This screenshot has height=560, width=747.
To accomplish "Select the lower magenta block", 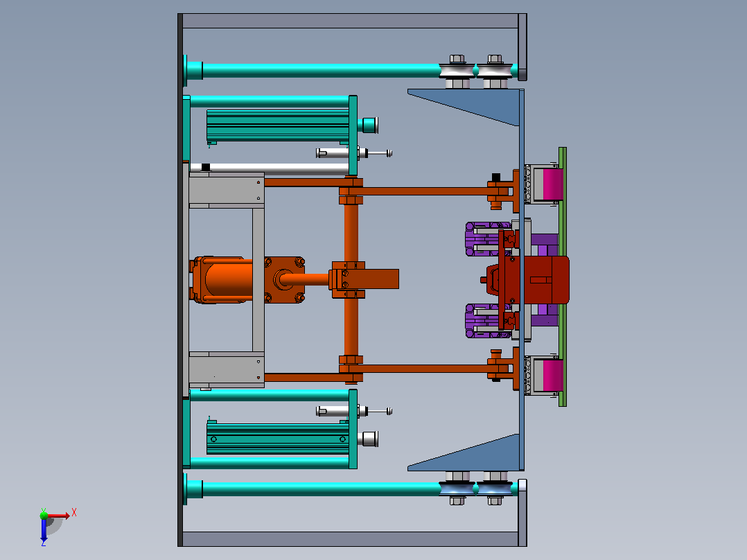I will [553, 376].
